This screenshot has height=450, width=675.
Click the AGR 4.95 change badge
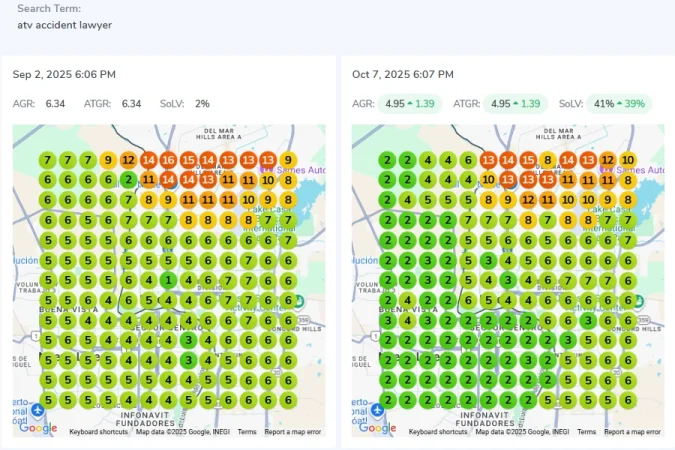click(x=410, y=104)
